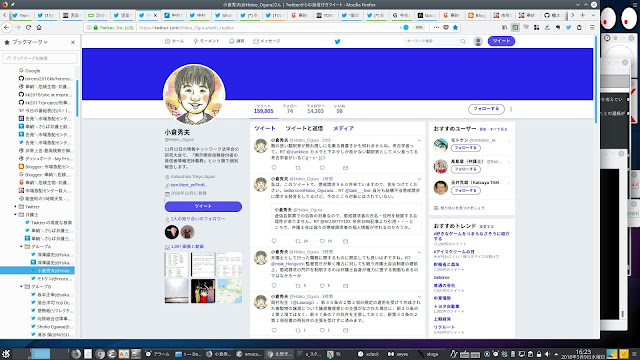Go back with the browser Back arrow
The height and width of the screenshot is (360, 640).
tap(7, 27)
